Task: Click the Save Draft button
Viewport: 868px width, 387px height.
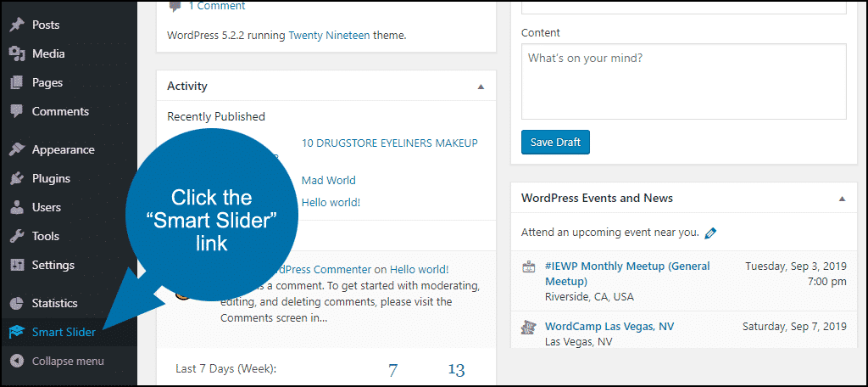Action: [x=555, y=142]
